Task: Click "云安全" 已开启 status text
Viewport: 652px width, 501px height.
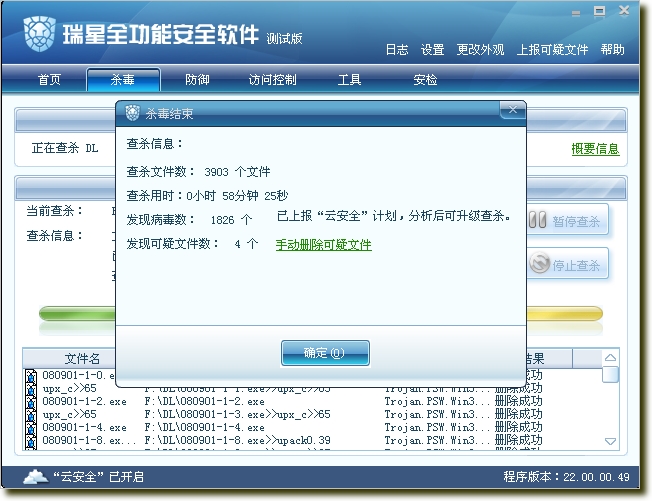Action: (x=98, y=476)
